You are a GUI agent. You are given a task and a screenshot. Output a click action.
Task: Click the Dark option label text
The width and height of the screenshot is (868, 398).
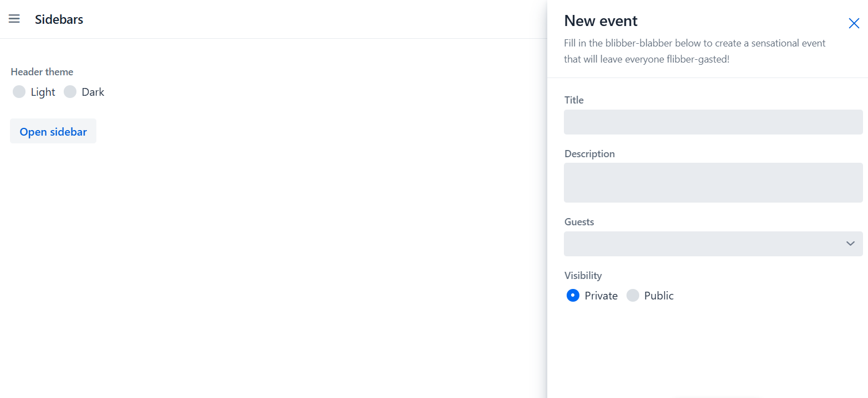tap(93, 92)
